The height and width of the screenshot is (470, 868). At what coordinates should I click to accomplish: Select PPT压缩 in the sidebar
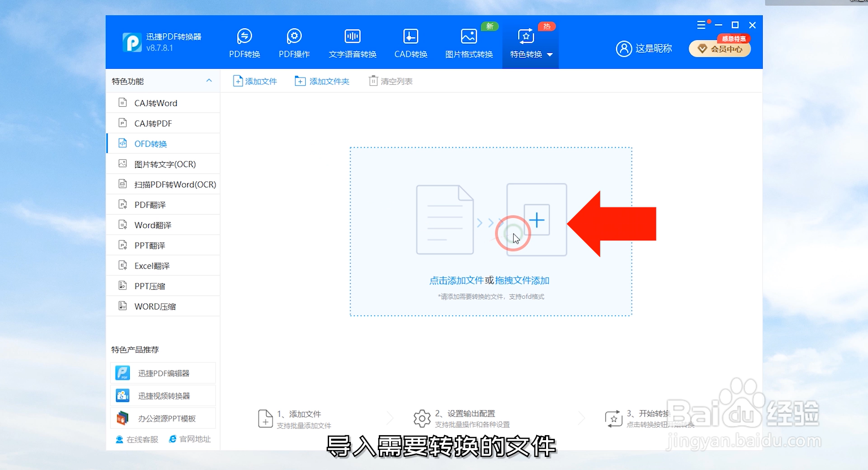(163, 286)
